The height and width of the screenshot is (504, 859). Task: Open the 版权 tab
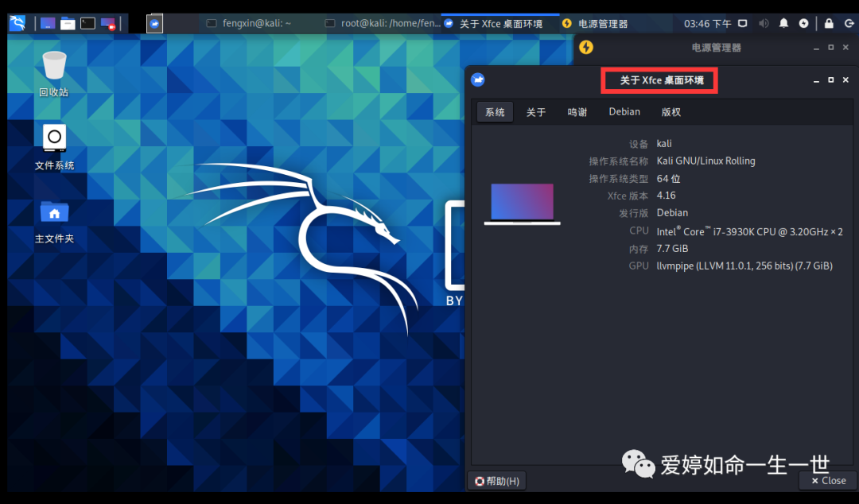pos(670,112)
